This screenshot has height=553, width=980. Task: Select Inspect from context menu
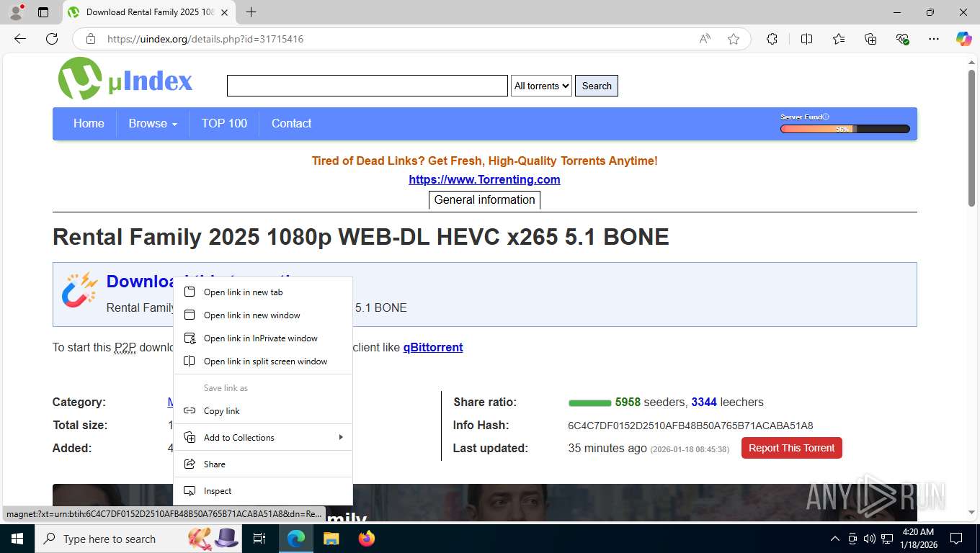pyautogui.click(x=263, y=491)
